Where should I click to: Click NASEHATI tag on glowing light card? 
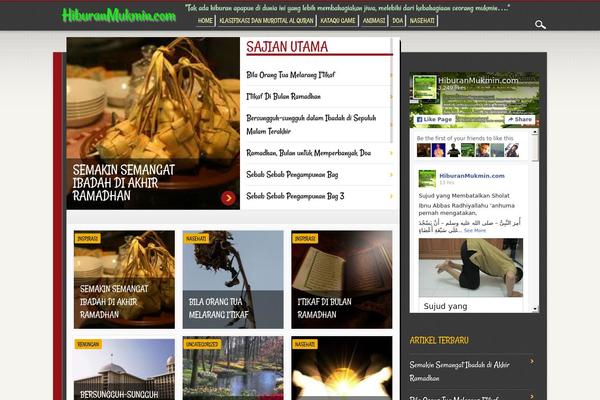click(305, 344)
